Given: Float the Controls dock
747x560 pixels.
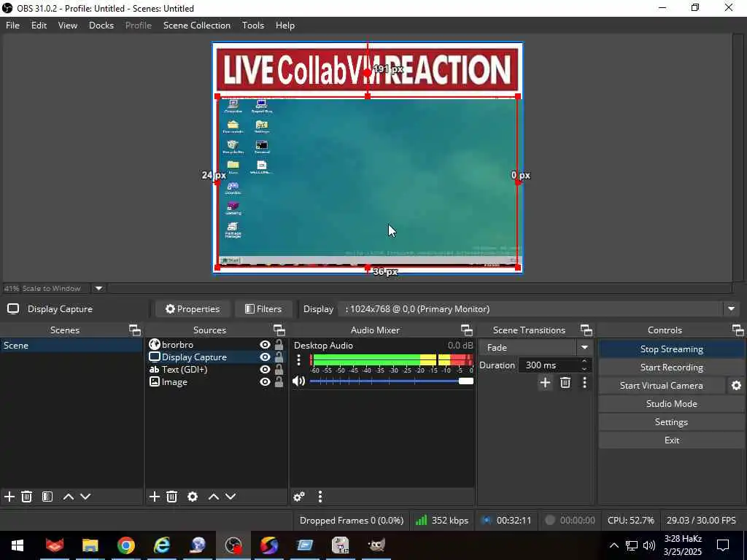Looking at the screenshot, I should pos(738,330).
